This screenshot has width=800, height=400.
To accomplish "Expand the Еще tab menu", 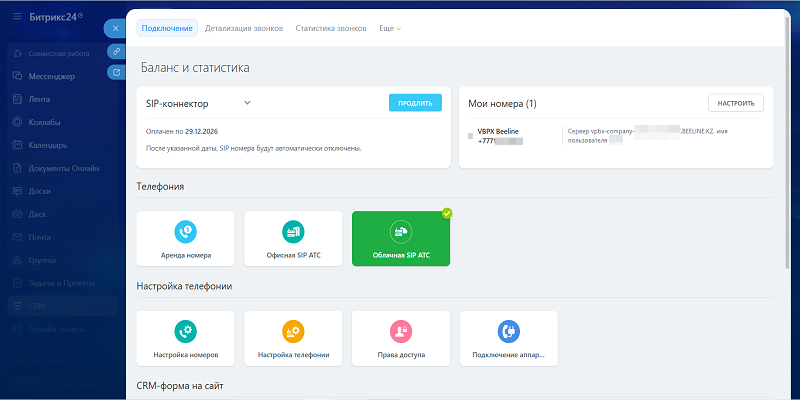I will 390,29.
